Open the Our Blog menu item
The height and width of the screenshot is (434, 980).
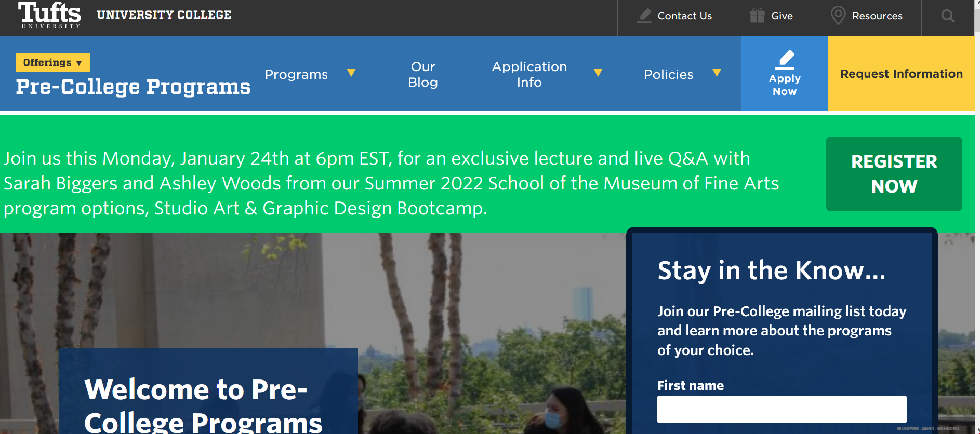pyautogui.click(x=423, y=74)
